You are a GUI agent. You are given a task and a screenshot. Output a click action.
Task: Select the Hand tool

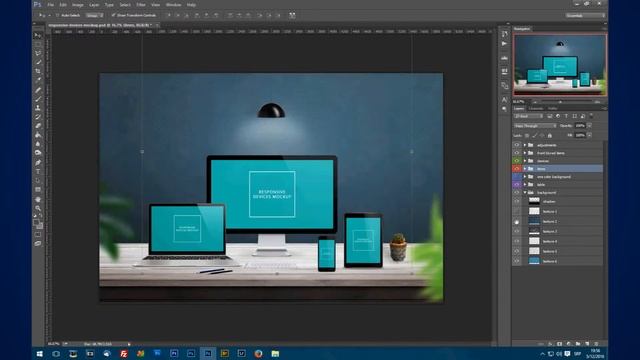pos(38,199)
